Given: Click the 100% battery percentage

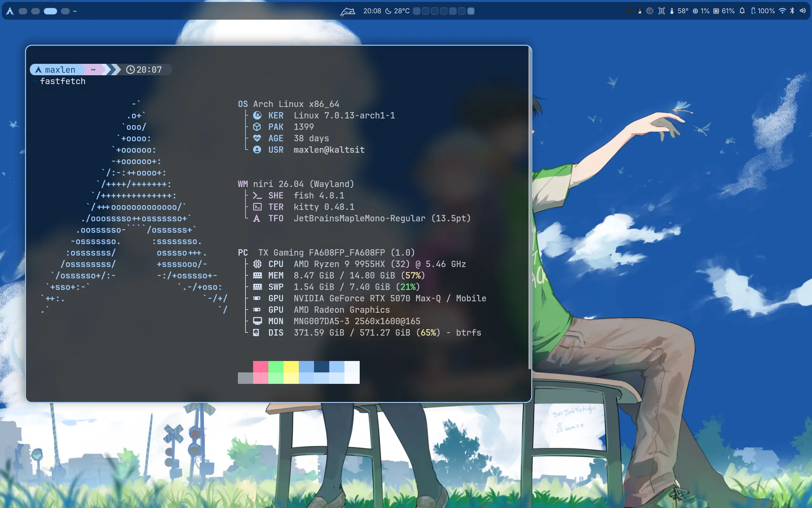Looking at the screenshot, I should 766,11.
